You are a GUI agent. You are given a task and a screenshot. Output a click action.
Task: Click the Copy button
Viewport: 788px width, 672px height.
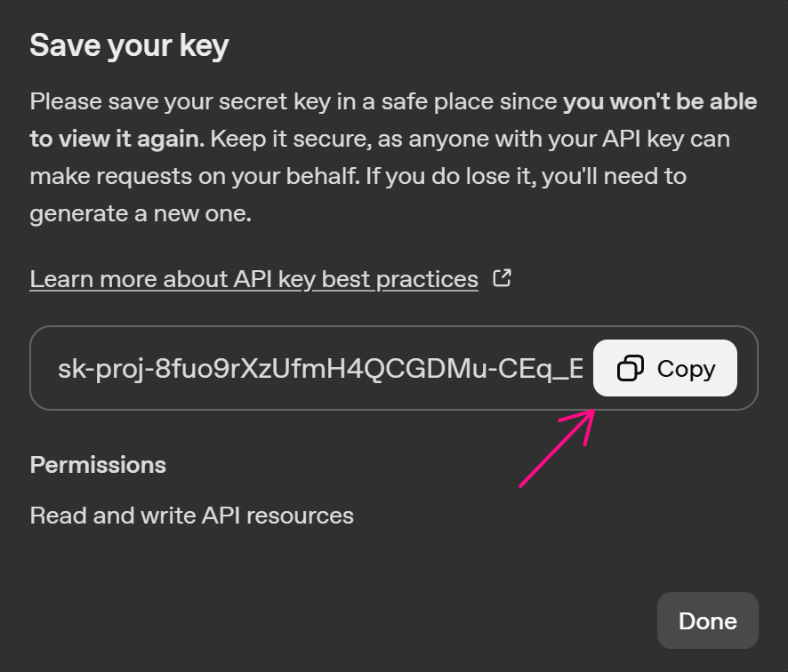click(x=664, y=367)
